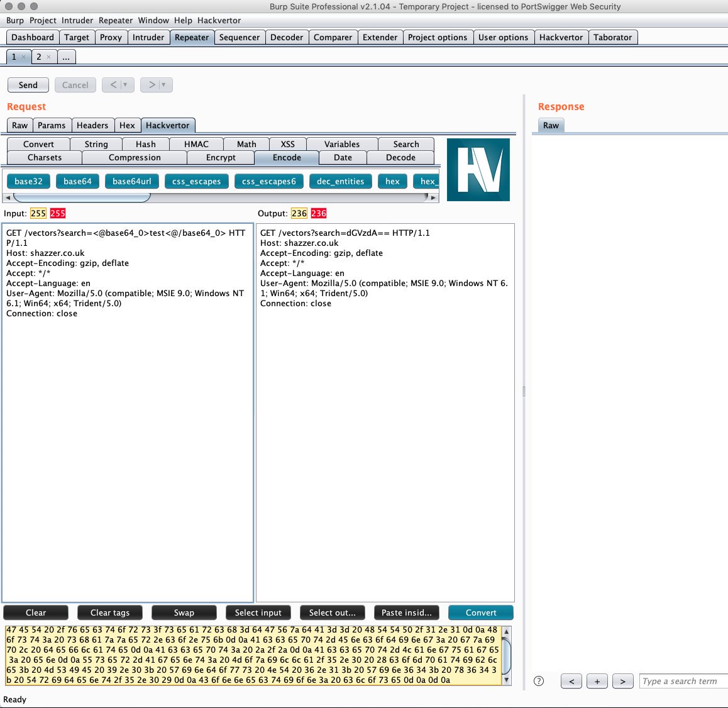Show the Hex request view
This screenshot has height=708, width=728.
click(x=127, y=125)
